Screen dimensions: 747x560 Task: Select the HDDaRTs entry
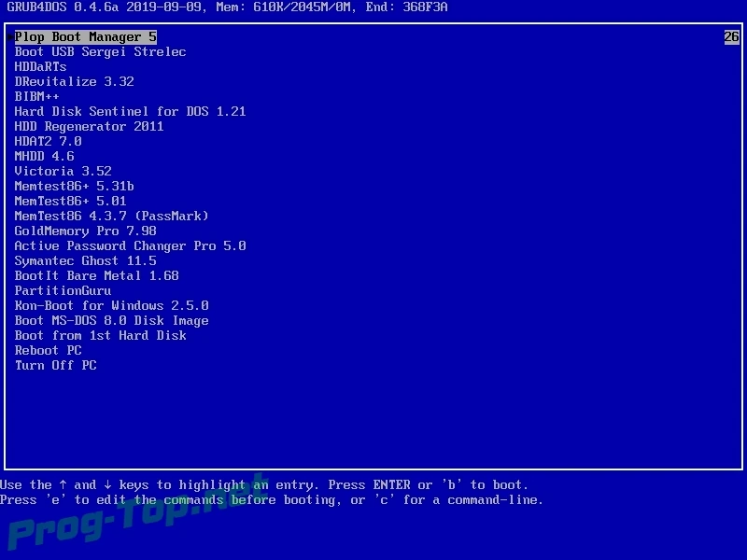40,66
